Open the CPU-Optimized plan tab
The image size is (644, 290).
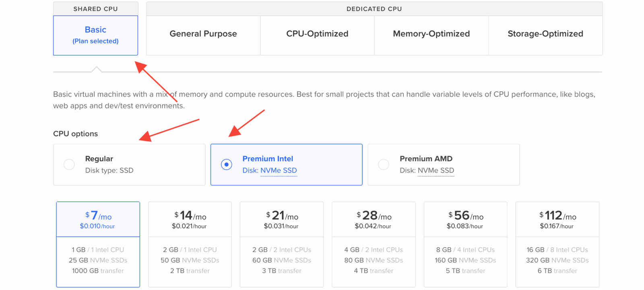tap(317, 34)
